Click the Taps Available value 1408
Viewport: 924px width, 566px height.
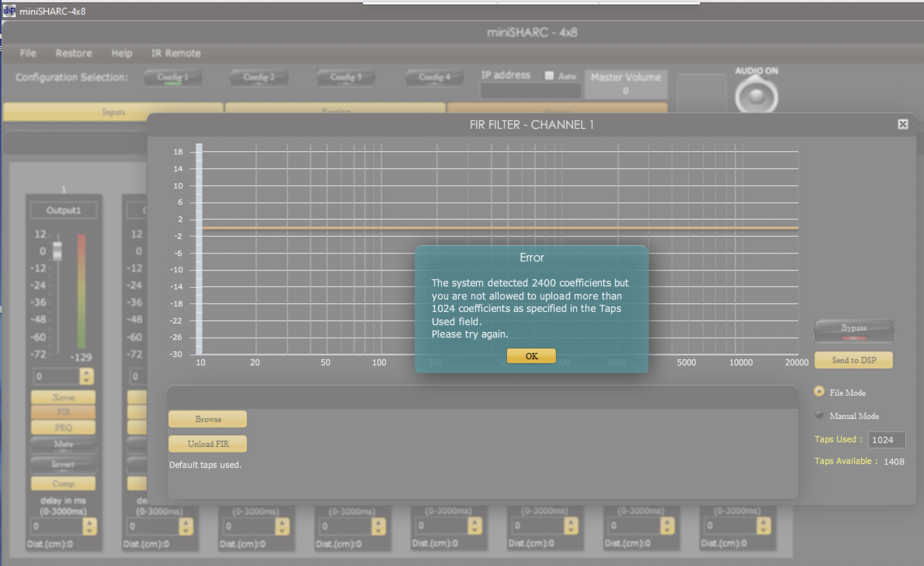point(894,461)
